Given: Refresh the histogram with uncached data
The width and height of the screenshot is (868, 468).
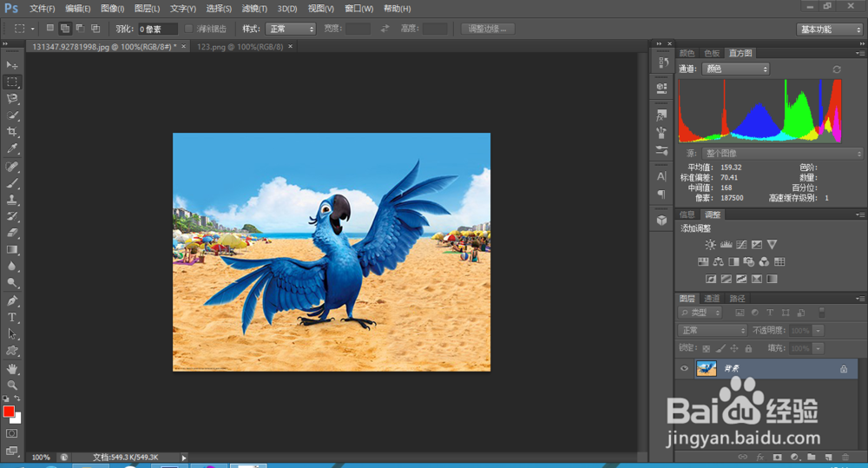Looking at the screenshot, I should tap(837, 69).
